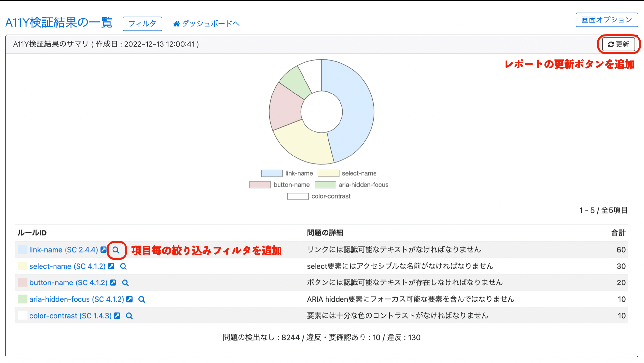Open the magnifier filter icon on select-name row
Viewport: 644px width, 363px height.
coord(123,266)
